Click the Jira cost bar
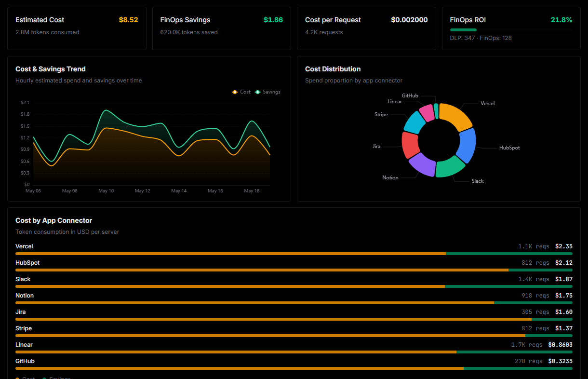588x379 pixels. click(x=294, y=319)
